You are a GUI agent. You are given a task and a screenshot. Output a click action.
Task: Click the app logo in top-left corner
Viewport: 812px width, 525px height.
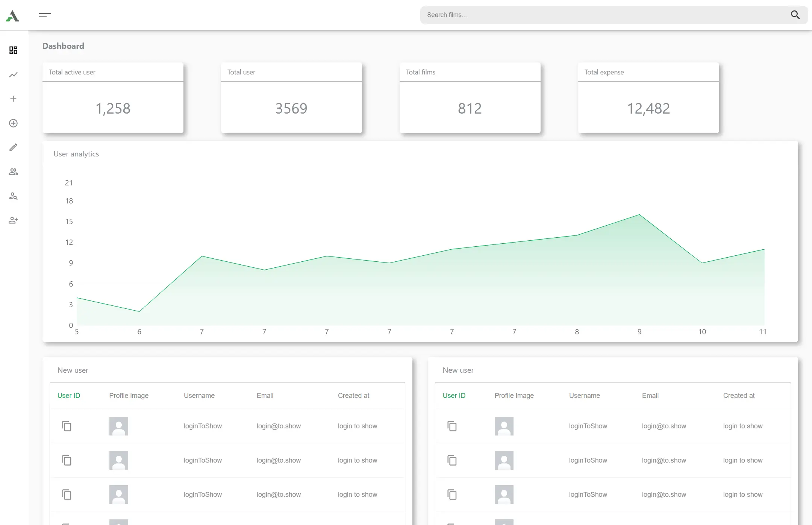coord(12,15)
